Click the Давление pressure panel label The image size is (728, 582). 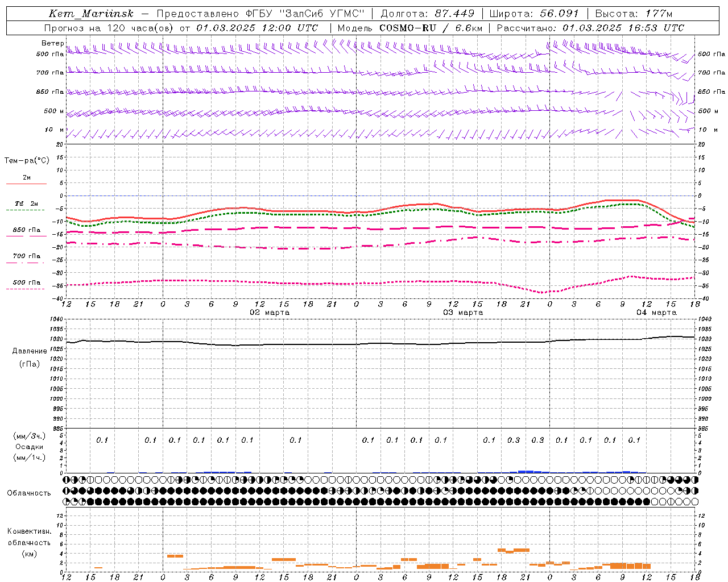tap(30, 351)
